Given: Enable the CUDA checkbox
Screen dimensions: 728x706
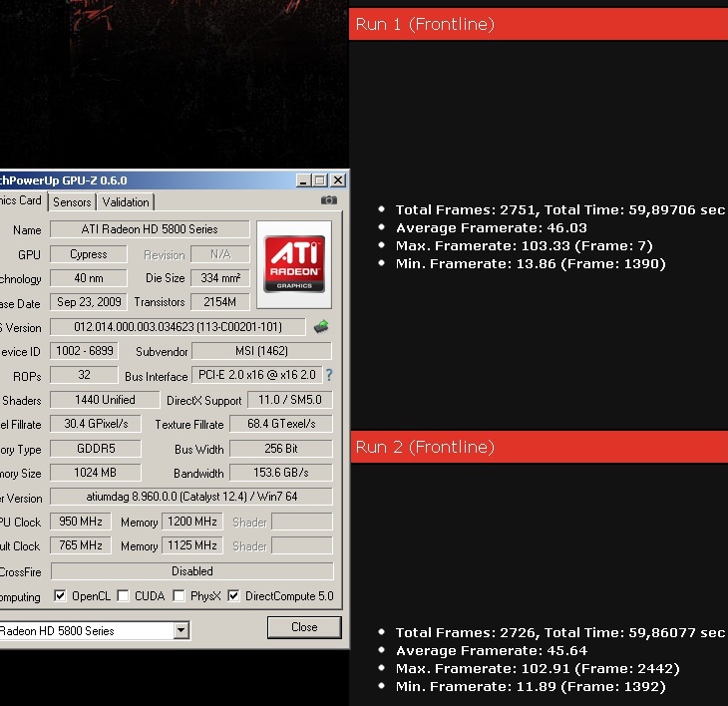Looking at the screenshot, I should 123,596.
